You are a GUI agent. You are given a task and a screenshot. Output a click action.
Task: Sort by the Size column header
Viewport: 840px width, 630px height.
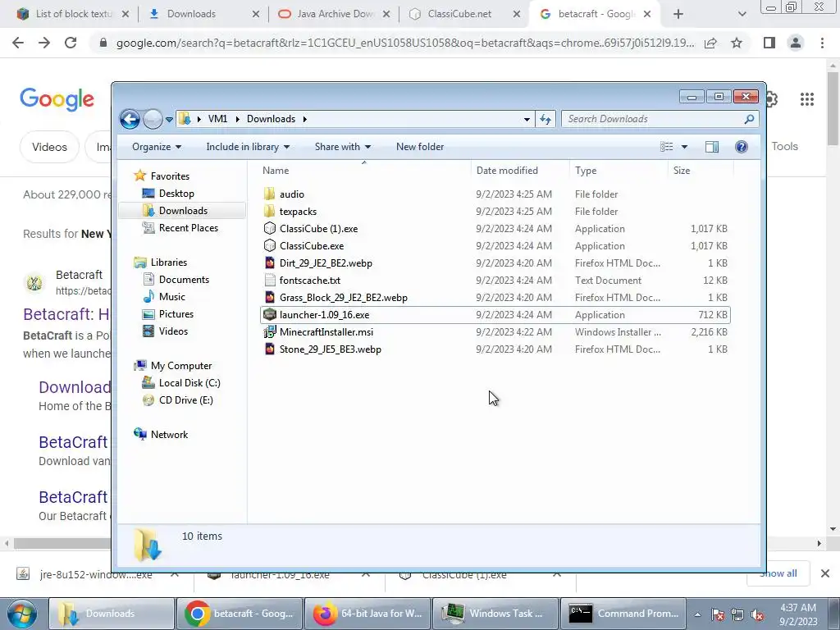(x=701, y=171)
